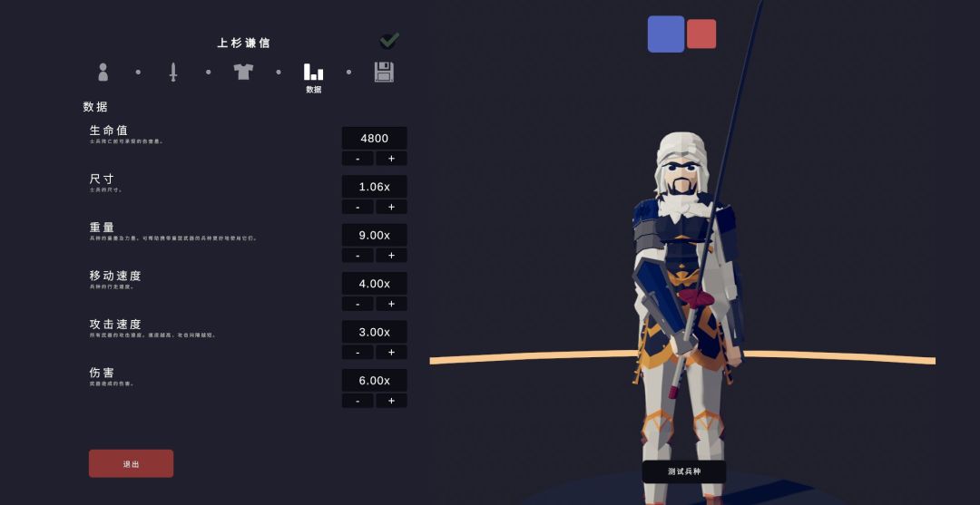
Task: Click the 攻击速度 stat label
Action: tap(115, 325)
